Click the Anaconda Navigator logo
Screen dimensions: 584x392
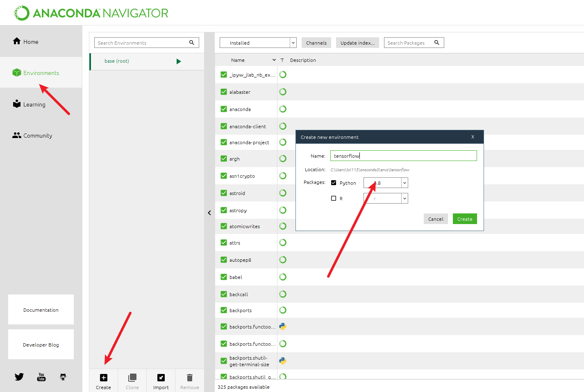pos(91,13)
